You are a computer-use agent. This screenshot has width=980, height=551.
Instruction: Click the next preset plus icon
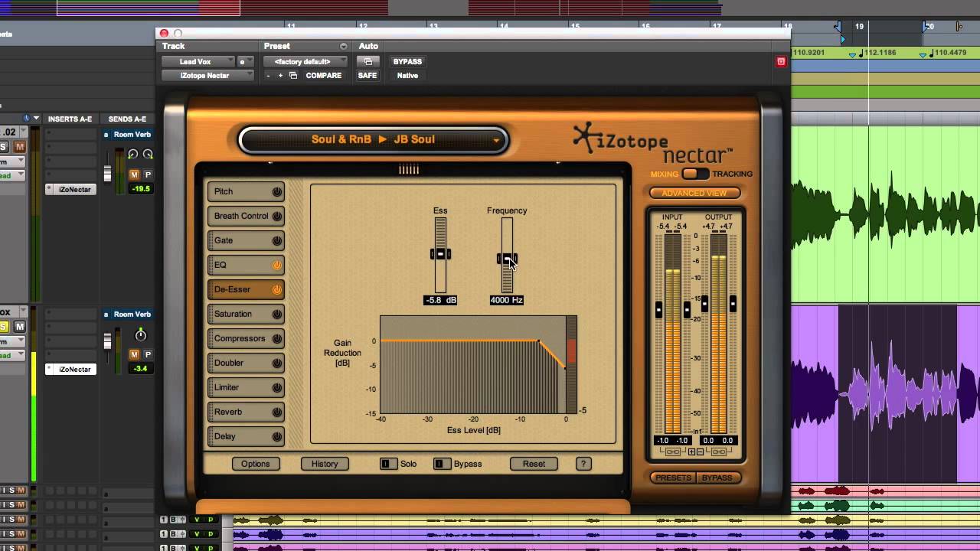(280, 76)
